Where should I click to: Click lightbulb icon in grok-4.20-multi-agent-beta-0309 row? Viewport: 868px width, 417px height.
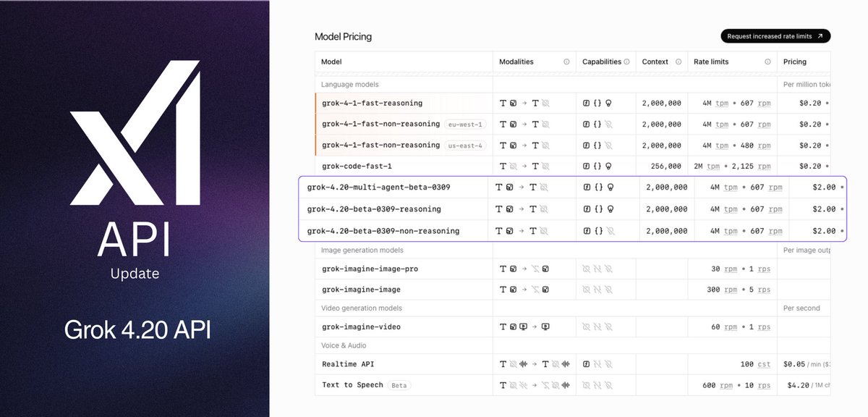pos(610,188)
